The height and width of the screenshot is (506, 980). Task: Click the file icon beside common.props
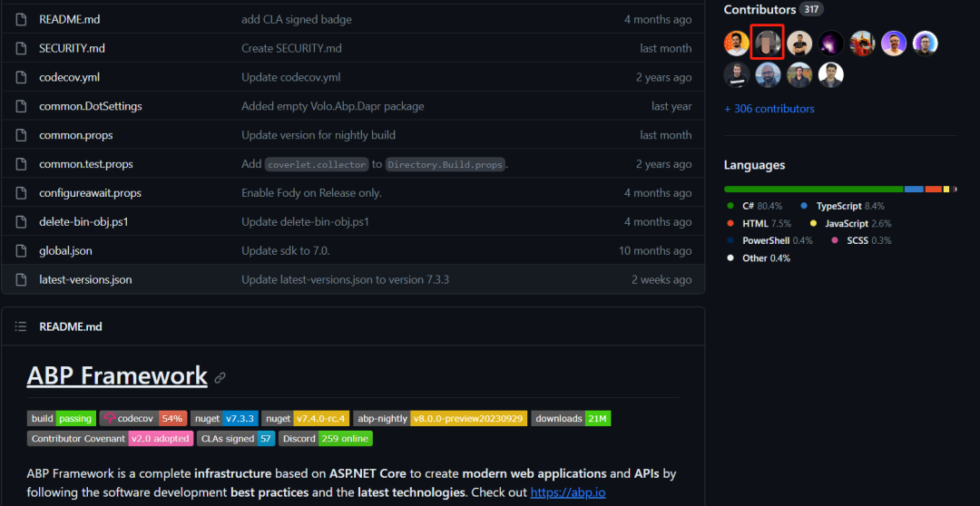point(21,135)
